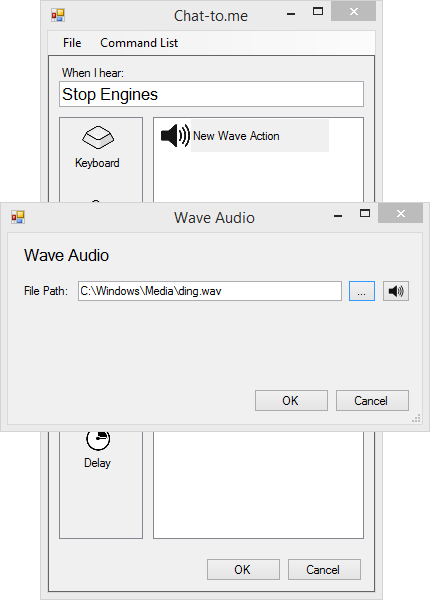
Task: Click the Chat-to.me title bar app icon
Action: [58, 15]
